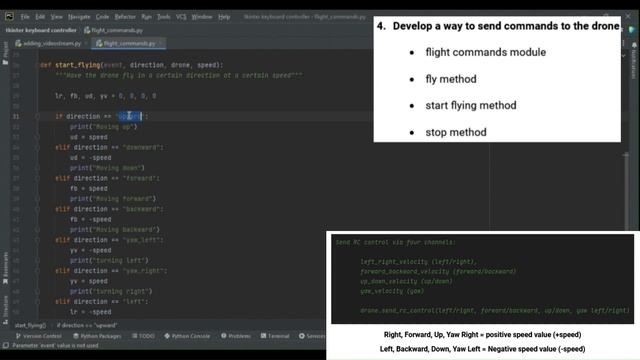The image size is (640, 360).
Task: Click the print("turning left") line
Action: pyautogui.click(x=109, y=260)
